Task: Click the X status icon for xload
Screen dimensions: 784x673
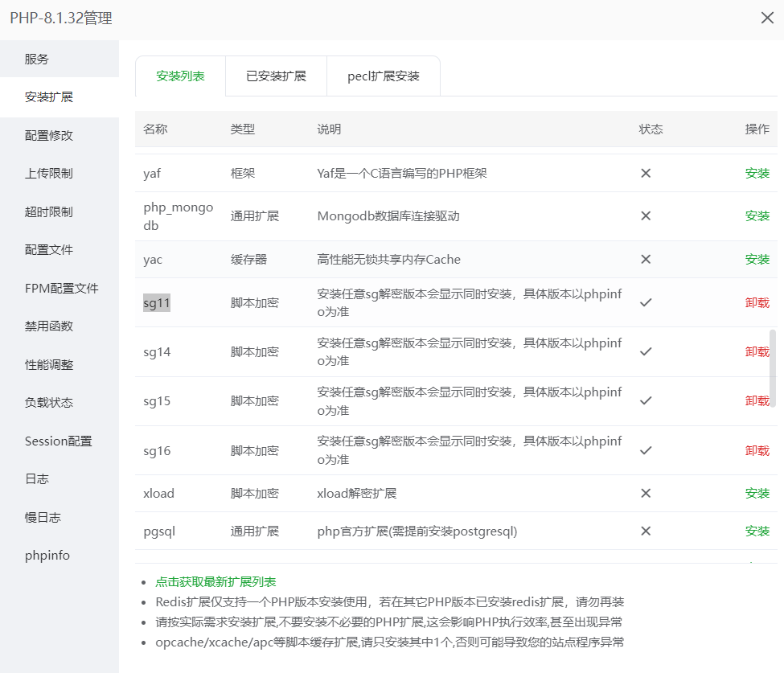Action: (x=645, y=493)
